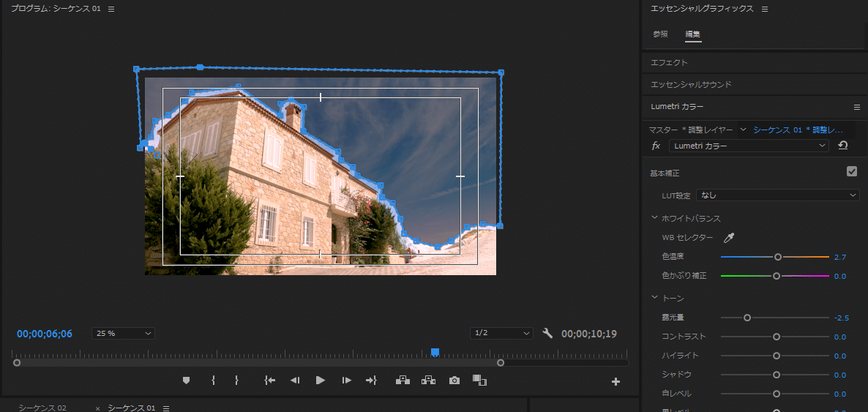This screenshot has width=868, height=412.
Task: Click the シャドウ slider handle
Action: (776, 375)
